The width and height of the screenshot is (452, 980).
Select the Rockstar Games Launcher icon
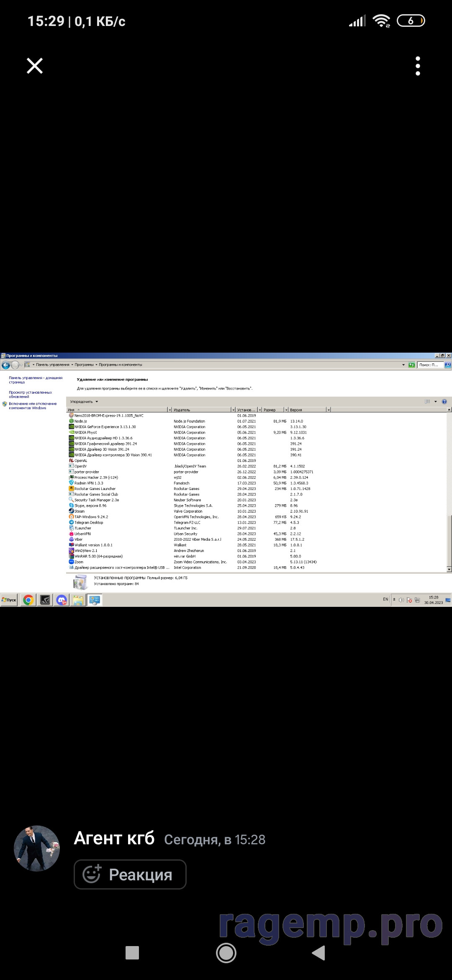(71, 488)
